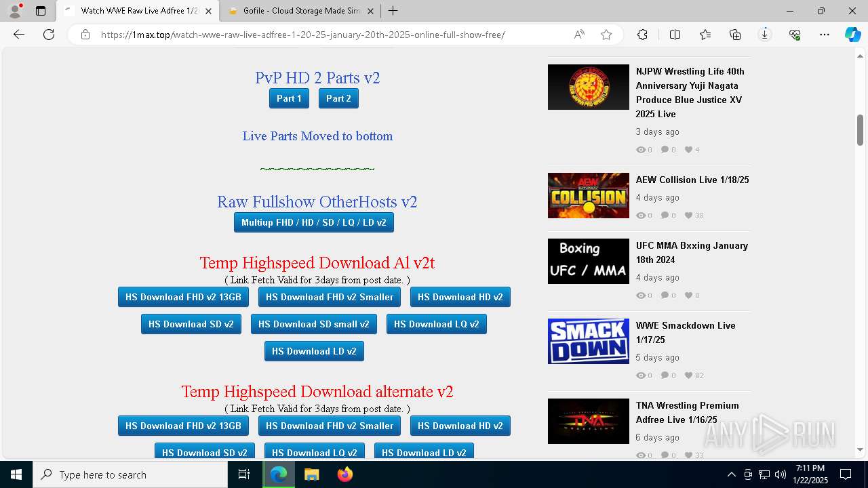The width and height of the screenshot is (868, 488).
Task: Open File Explorer from taskbar
Action: click(x=311, y=474)
